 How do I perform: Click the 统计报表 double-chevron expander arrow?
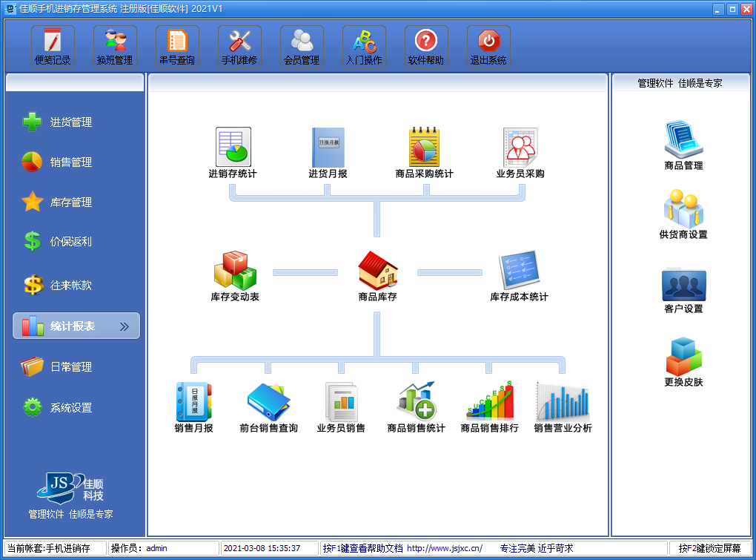[125, 326]
